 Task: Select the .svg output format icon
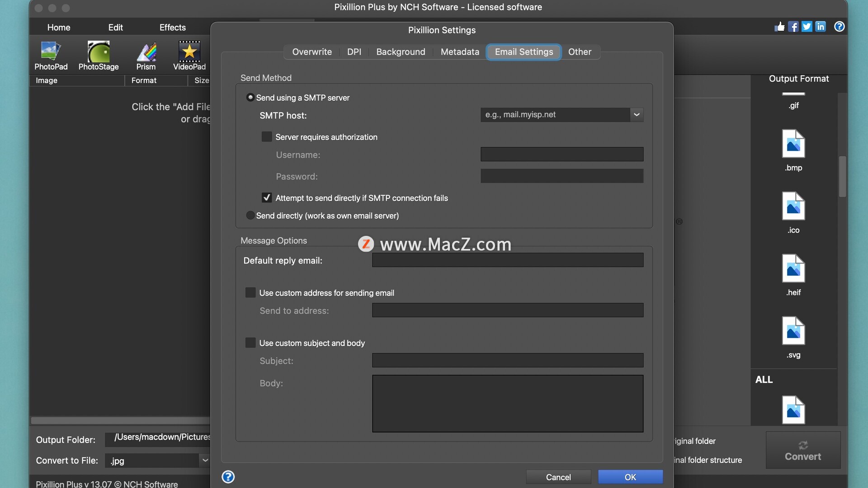pos(793,332)
